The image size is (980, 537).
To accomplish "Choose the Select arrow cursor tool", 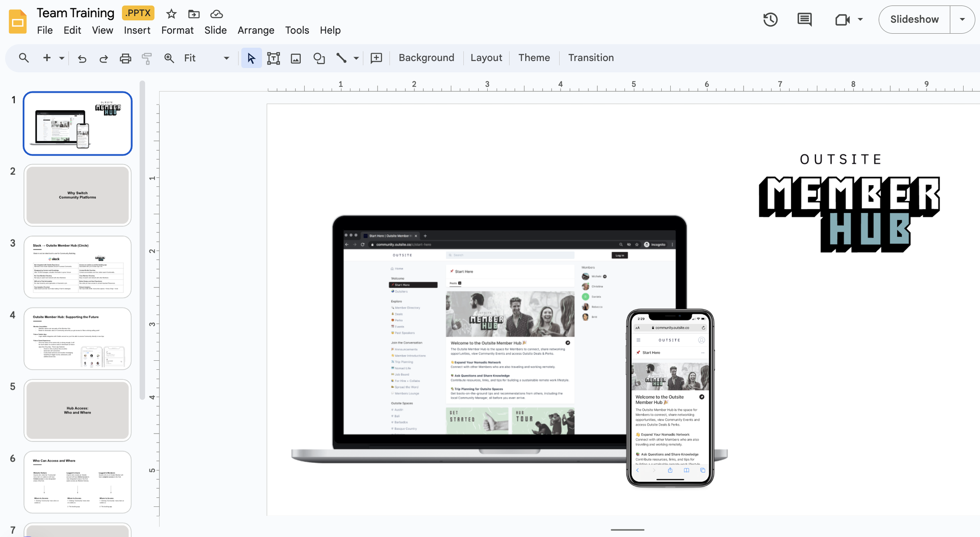I will tap(251, 58).
